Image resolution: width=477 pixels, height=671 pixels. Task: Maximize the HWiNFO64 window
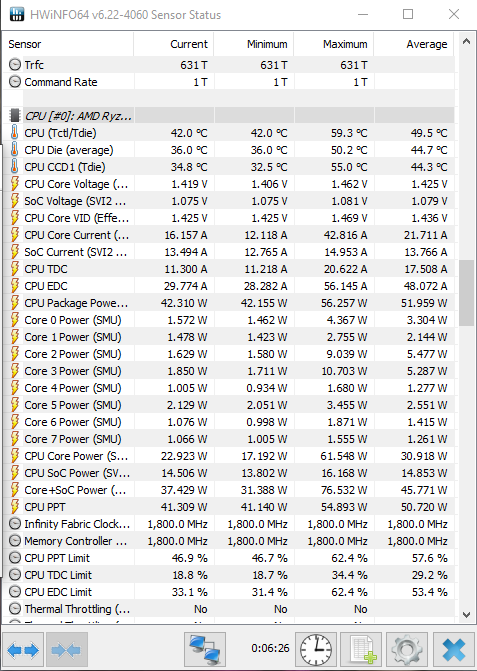click(408, 14)
